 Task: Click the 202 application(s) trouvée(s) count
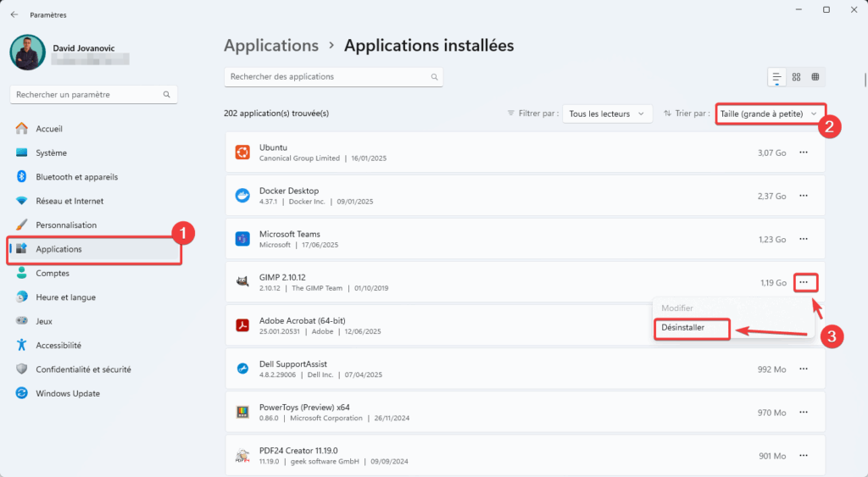point(276,114)
